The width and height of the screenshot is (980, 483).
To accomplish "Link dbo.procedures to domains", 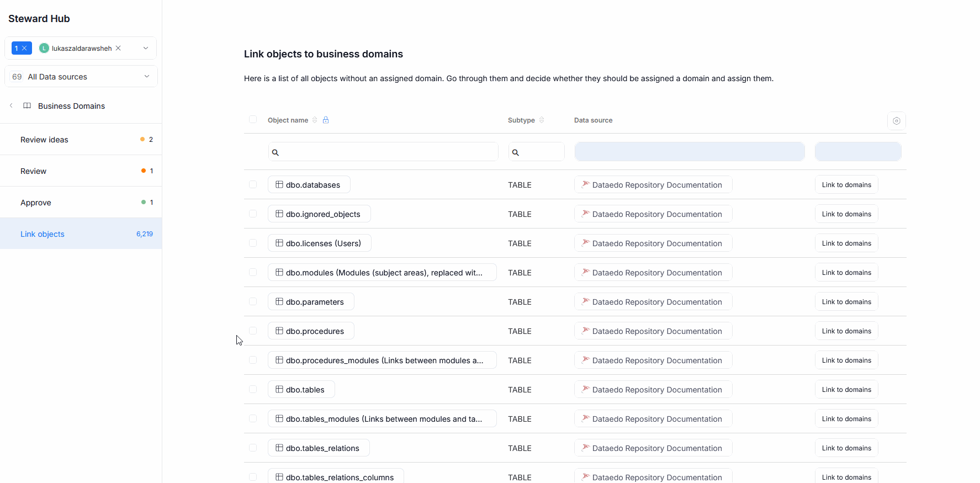I will [846, 331].
